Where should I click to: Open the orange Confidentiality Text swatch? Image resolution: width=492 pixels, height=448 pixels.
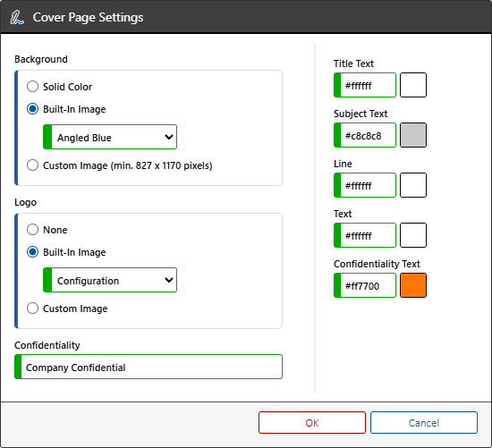413,285
